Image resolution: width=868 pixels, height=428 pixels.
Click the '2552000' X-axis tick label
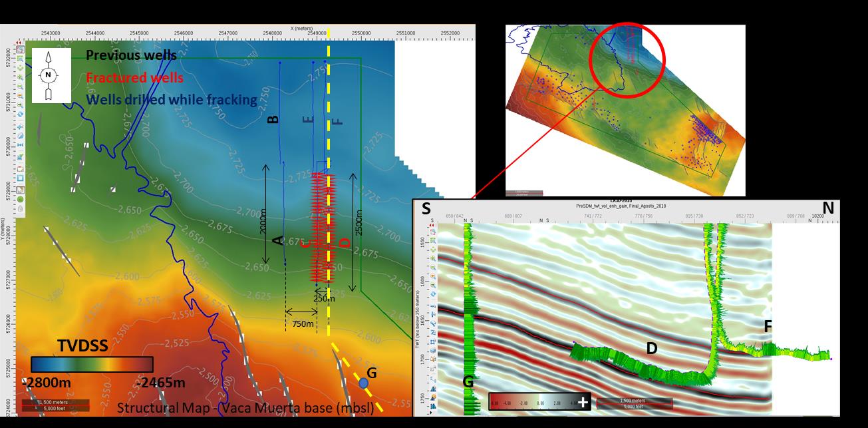(450, 33)
